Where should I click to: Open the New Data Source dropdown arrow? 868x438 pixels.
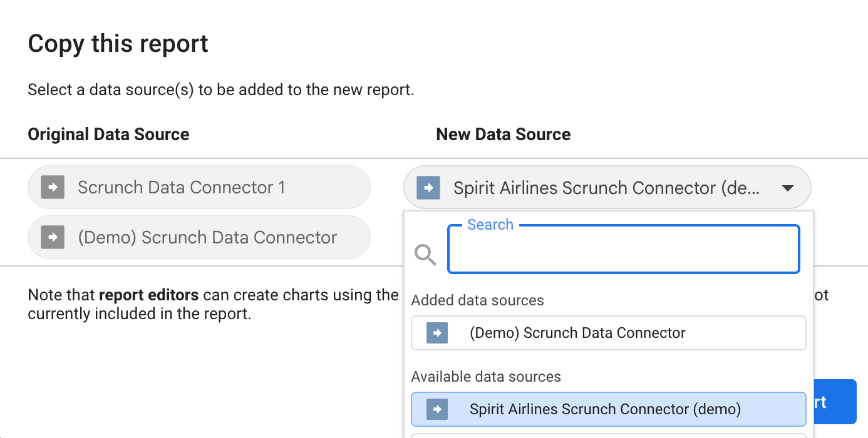788,188
